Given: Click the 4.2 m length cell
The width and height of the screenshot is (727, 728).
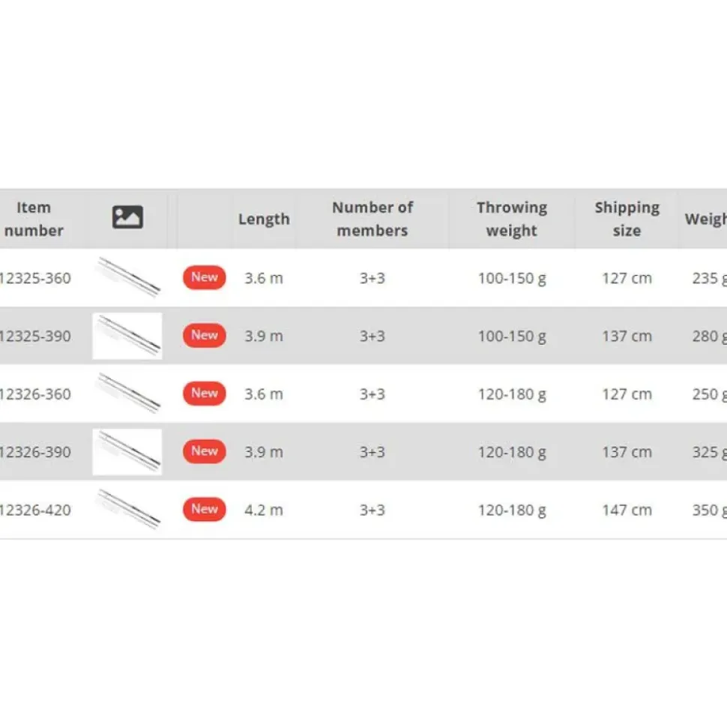Looking at the screenshot, I should tap(264, 511).
